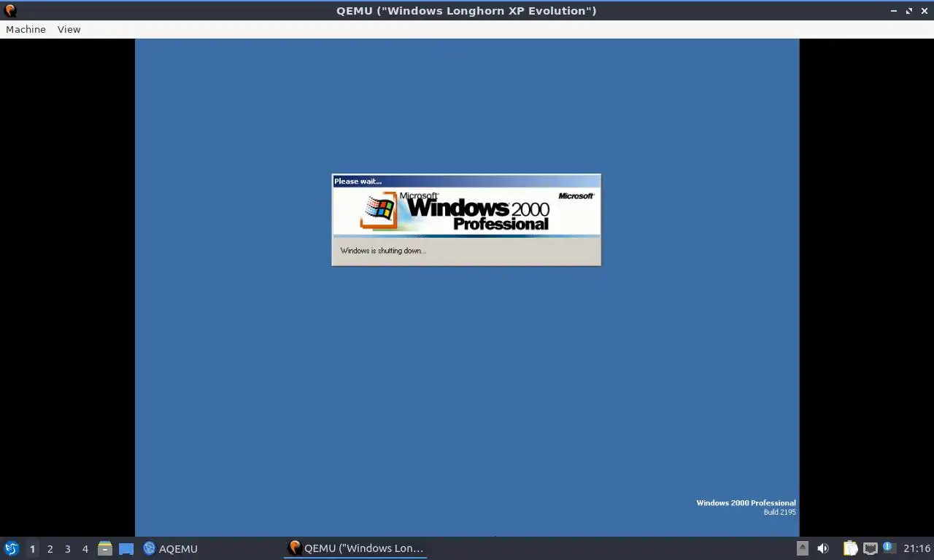The width and height of the screenshot is (934, 560).
Task: Switch to virtual desktop 2
Action: coord(50,548)
